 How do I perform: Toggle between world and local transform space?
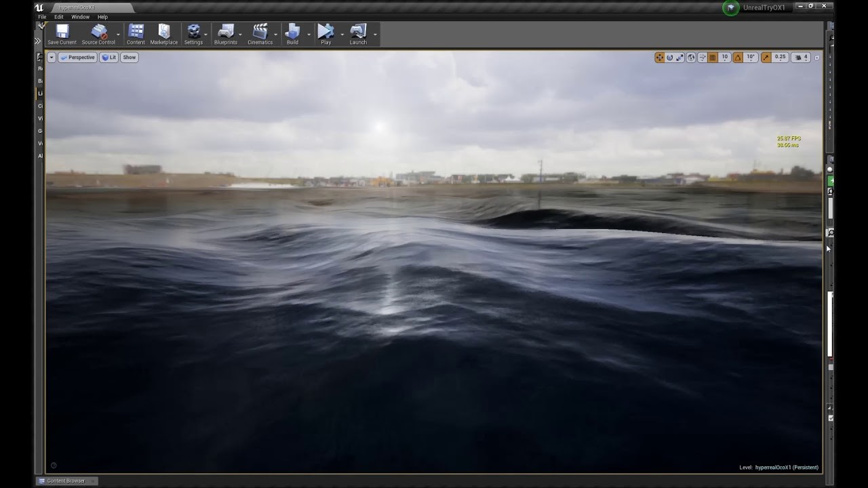click(x=691, y=58)
